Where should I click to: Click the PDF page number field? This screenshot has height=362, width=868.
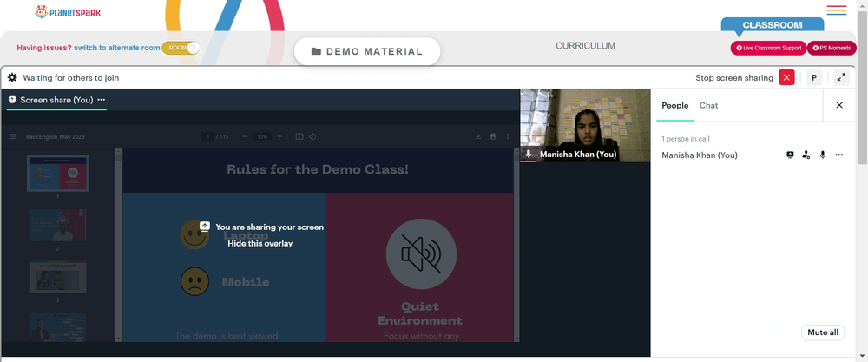point(208,136)
